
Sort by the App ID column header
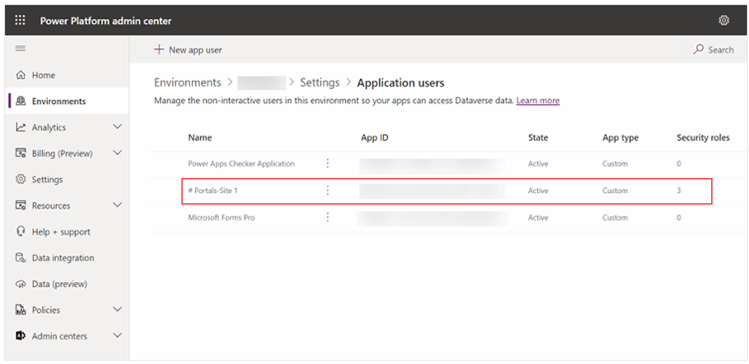coord(374,138)
